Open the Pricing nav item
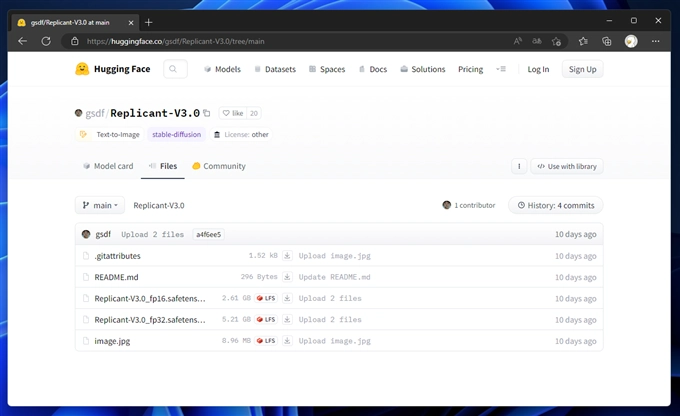 [x=471, y=69]
